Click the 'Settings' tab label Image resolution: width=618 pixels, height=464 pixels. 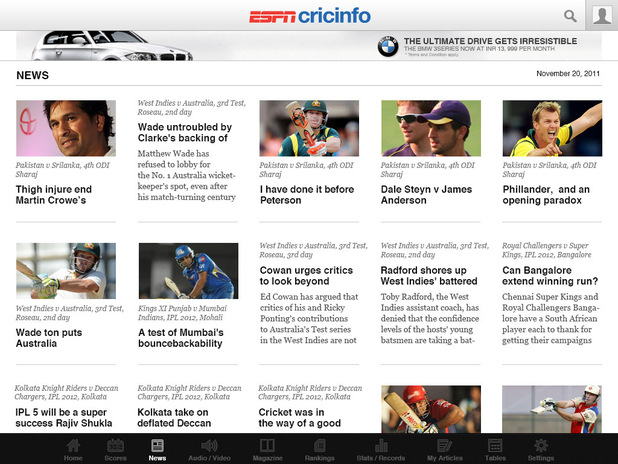click(541, 458)
